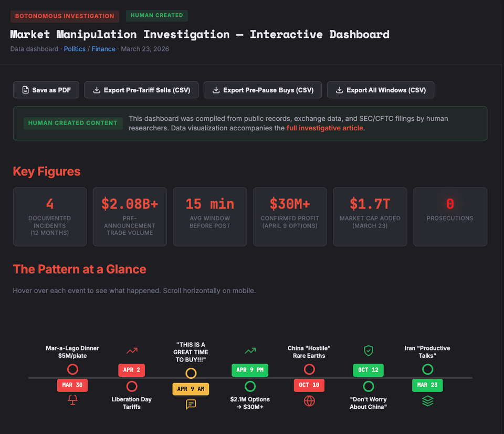Open the Politics category link
The width and height of the screenshot is (504, 434).
(x=75, y=49)
